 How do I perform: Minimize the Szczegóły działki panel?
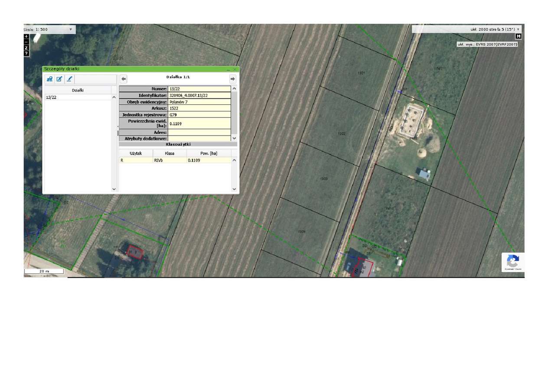pyautogui.click(x=229, y=69)
